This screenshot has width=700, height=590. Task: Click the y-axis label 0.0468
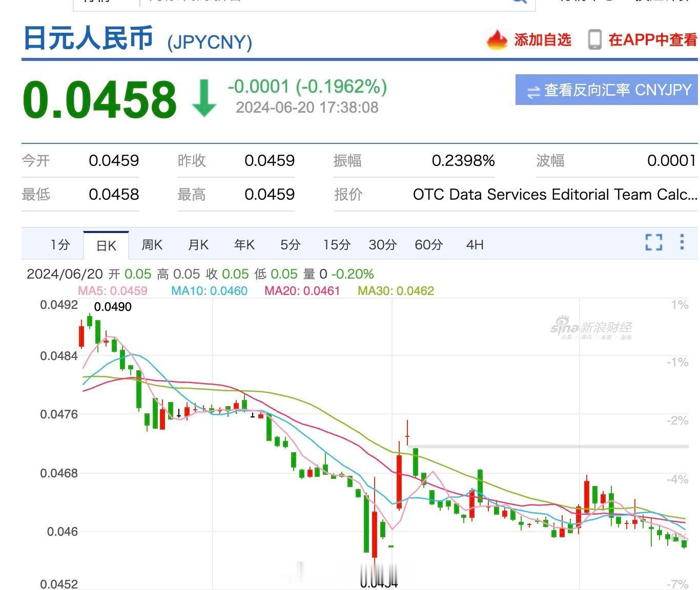click(59, 473)
